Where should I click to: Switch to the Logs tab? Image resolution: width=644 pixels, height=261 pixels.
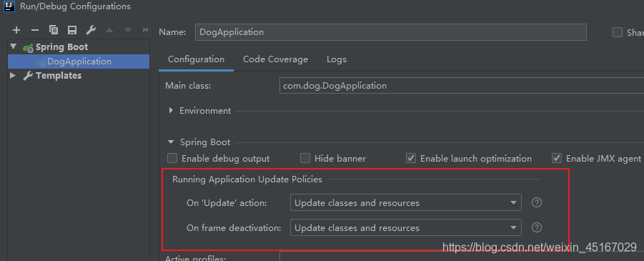pos(337,59)
